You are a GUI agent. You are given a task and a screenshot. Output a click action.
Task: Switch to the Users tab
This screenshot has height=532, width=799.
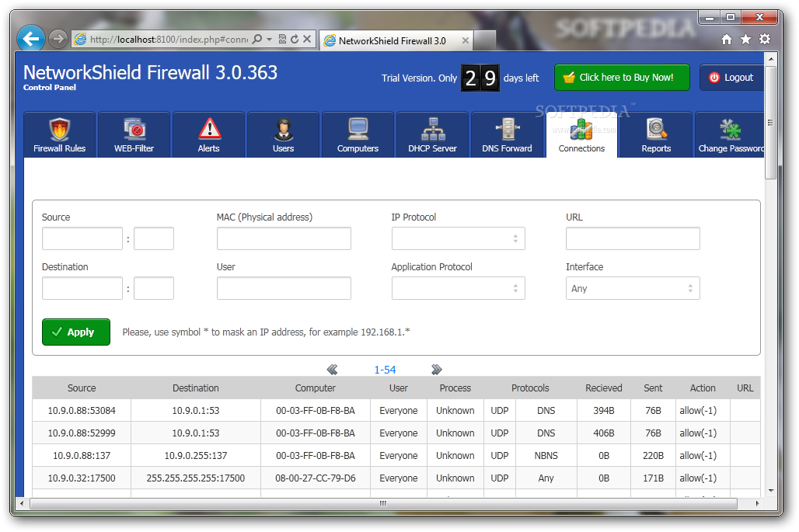[284, 135]
